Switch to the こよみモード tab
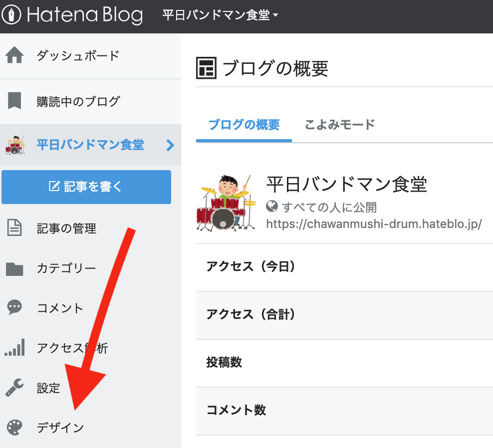The width and height of the screenshot is (493, 448). point(340,125)
